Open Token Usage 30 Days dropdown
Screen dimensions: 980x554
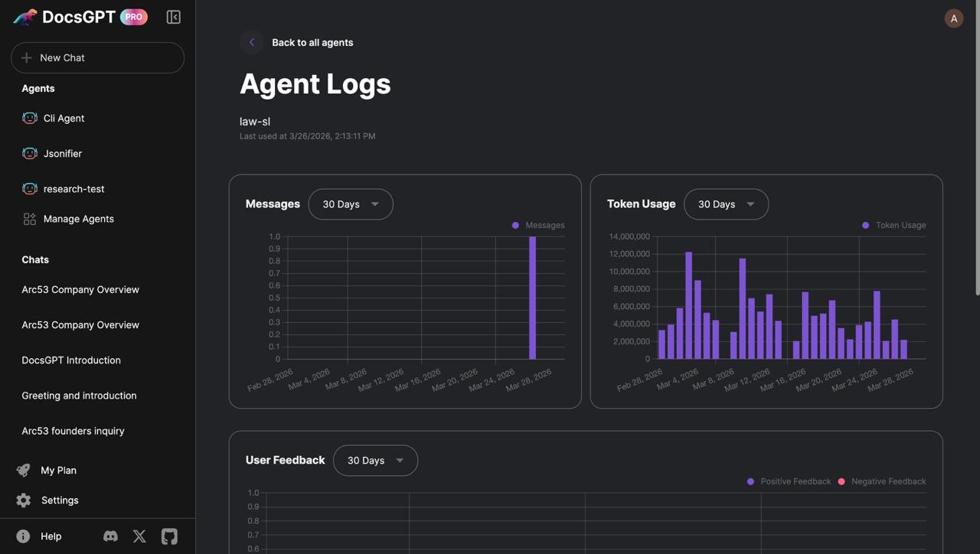(x=726, y=204)
